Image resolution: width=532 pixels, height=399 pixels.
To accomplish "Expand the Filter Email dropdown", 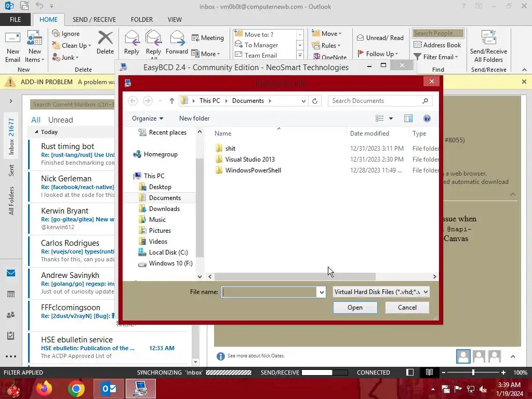I will pos(456,57).
